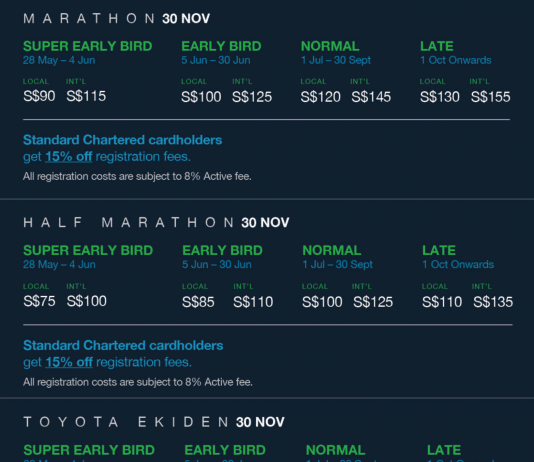Select Marathon Super Early Bird local price S$90
Screen dimensions: 534x462
(39, 96)
